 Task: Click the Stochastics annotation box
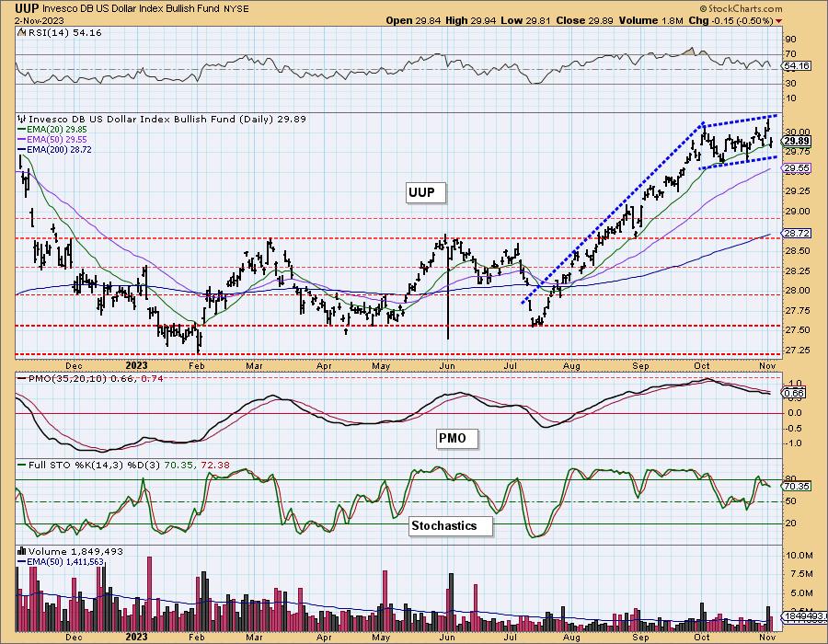coord(451,525)
